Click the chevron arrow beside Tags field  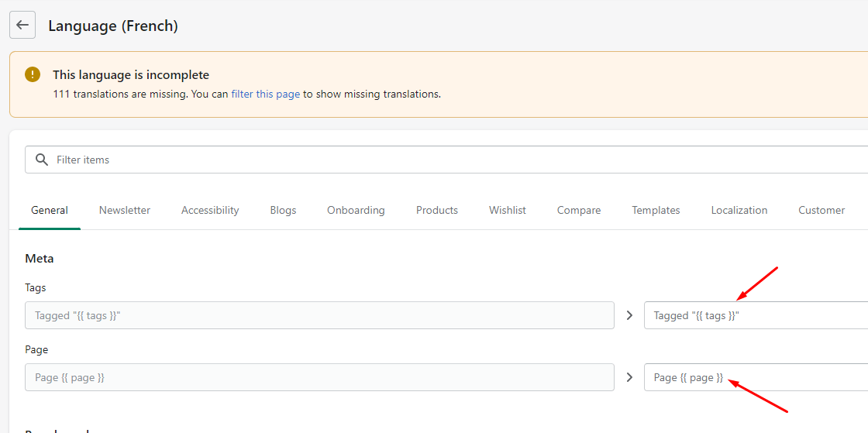click(629, 315)
